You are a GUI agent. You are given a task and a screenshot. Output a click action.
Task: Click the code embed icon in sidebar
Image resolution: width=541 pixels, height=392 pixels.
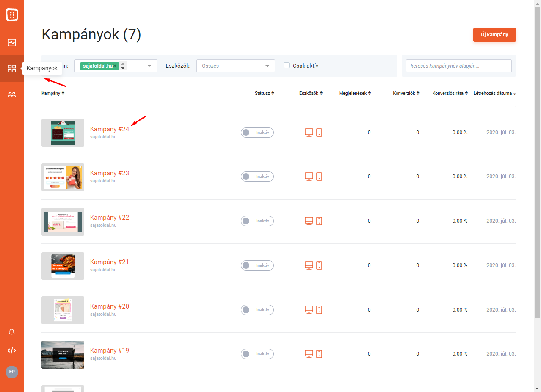pos(12,351)
